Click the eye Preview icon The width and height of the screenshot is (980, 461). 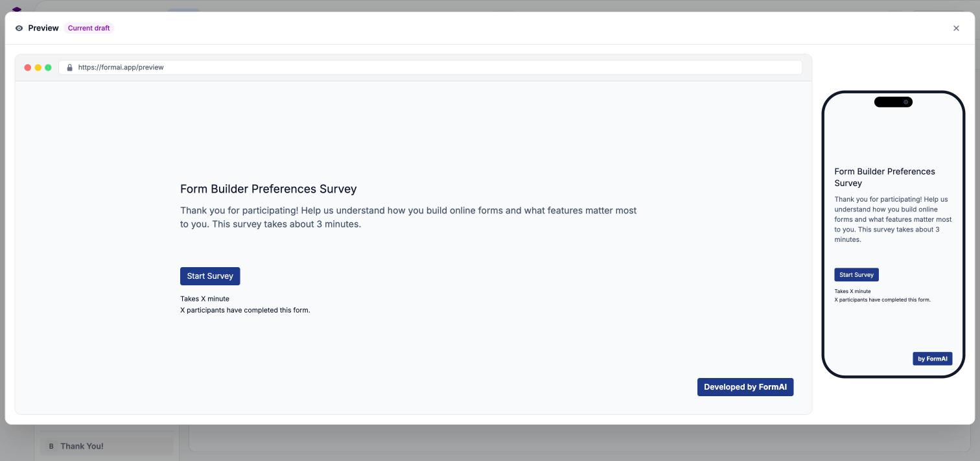(19, 28)
